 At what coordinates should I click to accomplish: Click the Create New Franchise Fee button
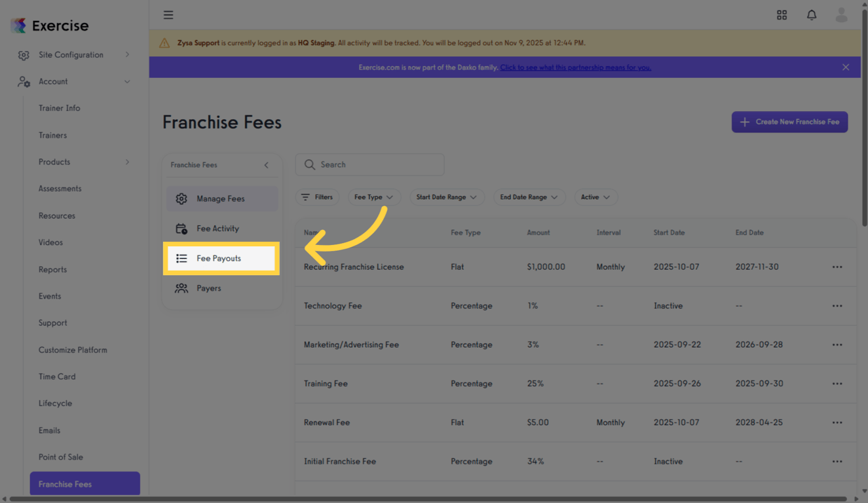789,122
